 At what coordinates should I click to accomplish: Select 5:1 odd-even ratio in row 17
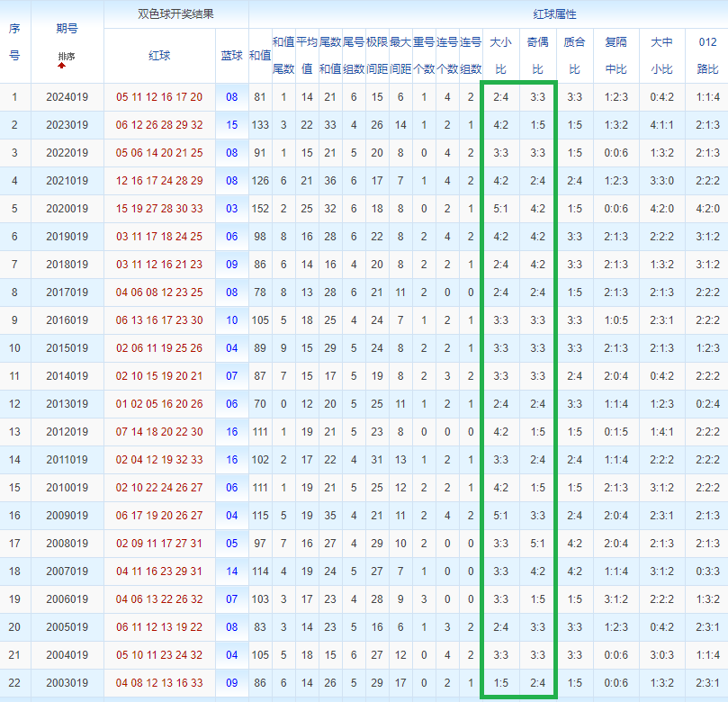coord(537,544)
